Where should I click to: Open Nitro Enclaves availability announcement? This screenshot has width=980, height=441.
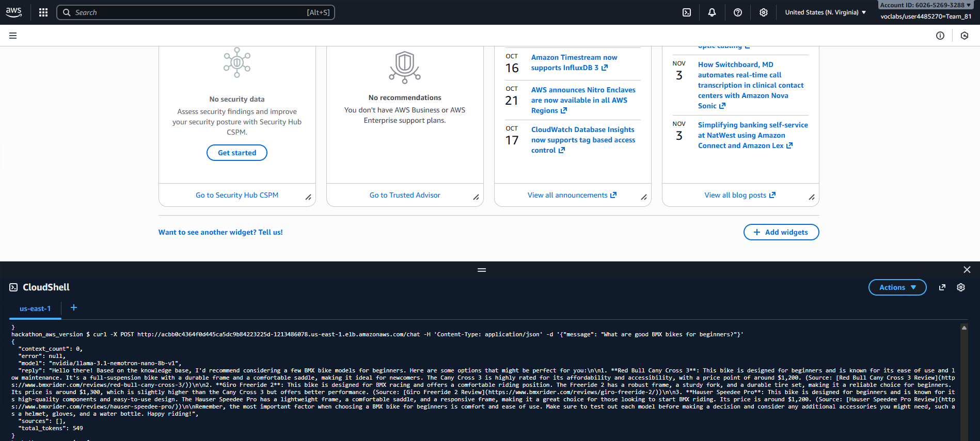[583, 100]
